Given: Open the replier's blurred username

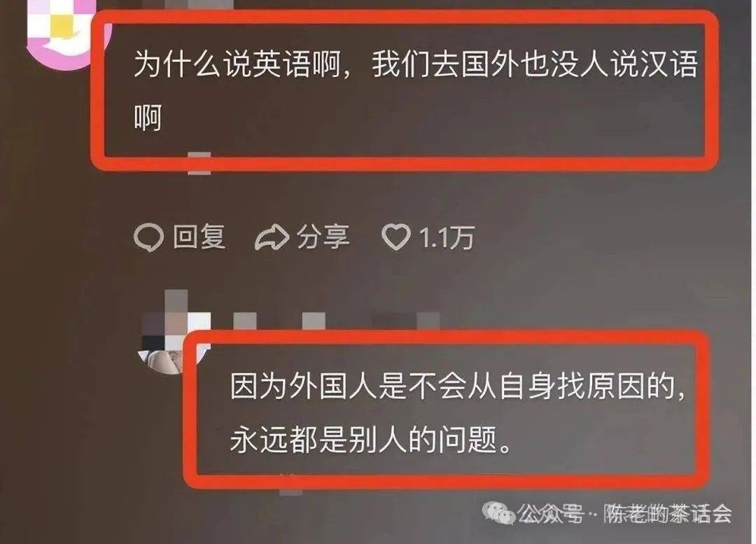Looking at the screenshot, I should coord(336,320).
